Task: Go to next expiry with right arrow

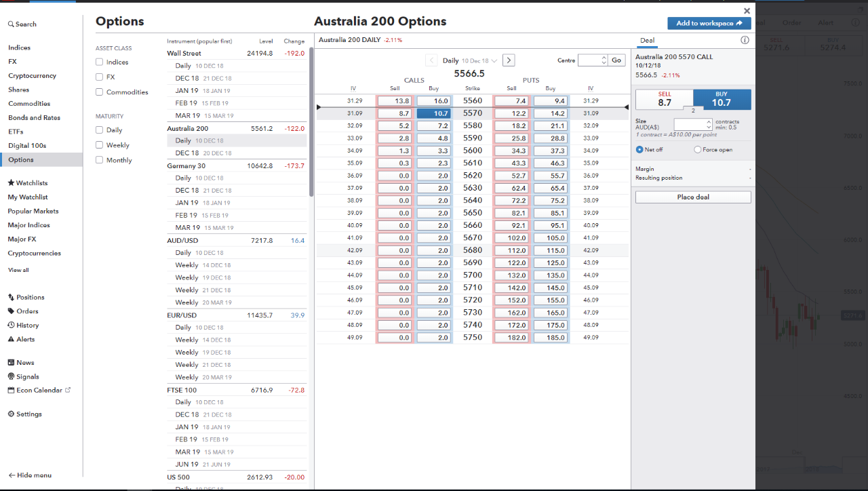Action: 509,60
